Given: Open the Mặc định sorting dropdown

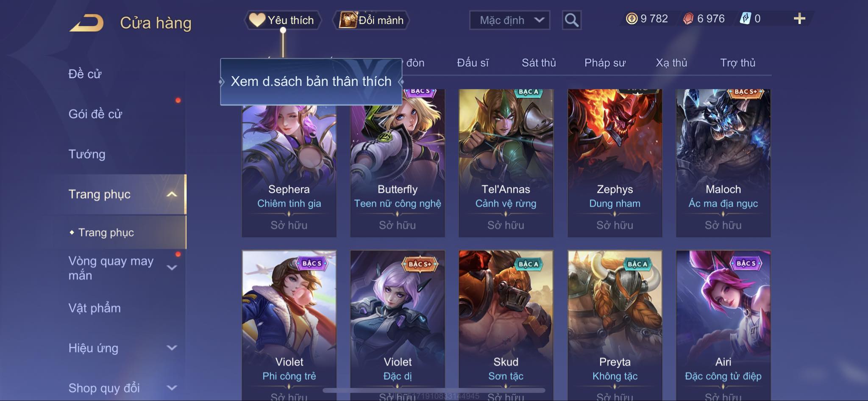Looking at the screenshot, I should tap(509, 20).
